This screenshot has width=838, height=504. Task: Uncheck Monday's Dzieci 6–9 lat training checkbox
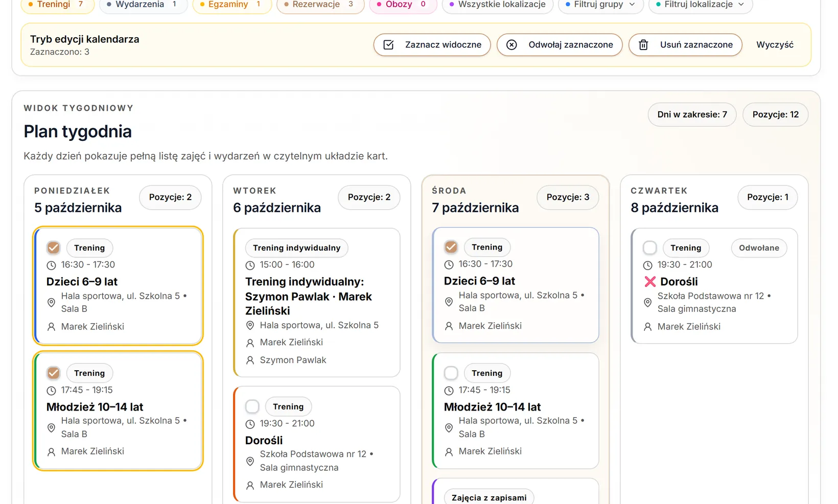click(x=53, y=248)
